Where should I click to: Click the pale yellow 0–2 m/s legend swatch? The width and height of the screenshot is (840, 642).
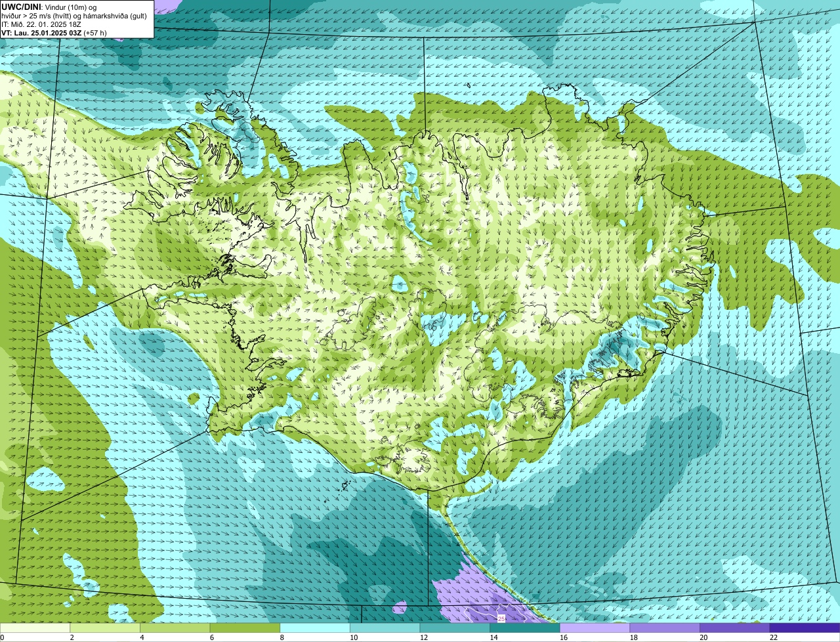pos(35,628)
